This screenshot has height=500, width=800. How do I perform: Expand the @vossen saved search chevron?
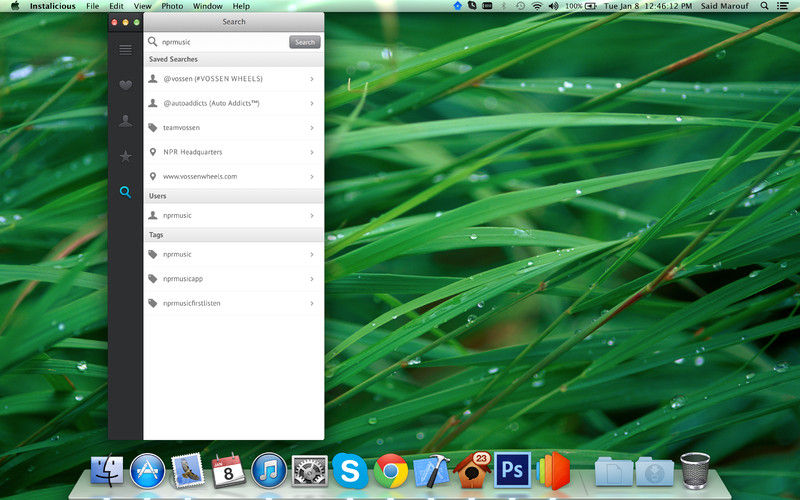312,78
